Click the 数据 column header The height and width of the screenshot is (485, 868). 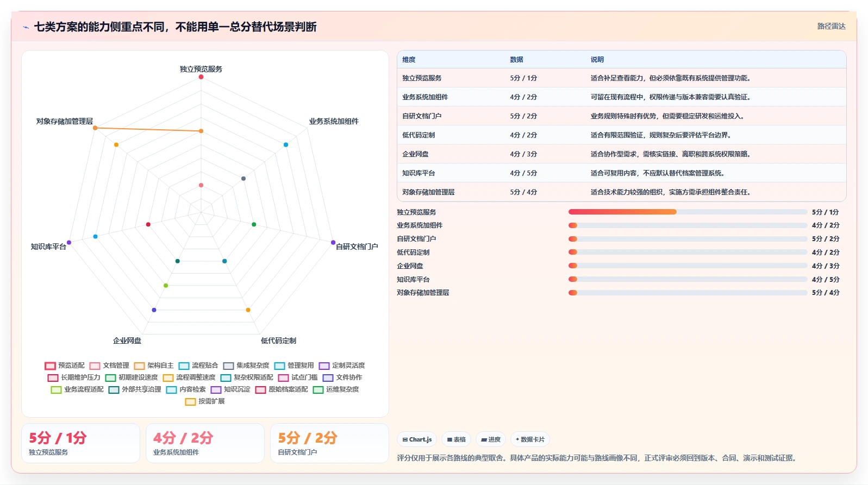pyautogui.click(x=516, y=60)
